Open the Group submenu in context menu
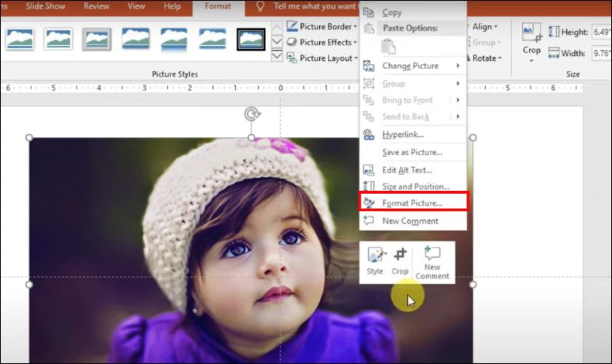 [x=412, y=84]
